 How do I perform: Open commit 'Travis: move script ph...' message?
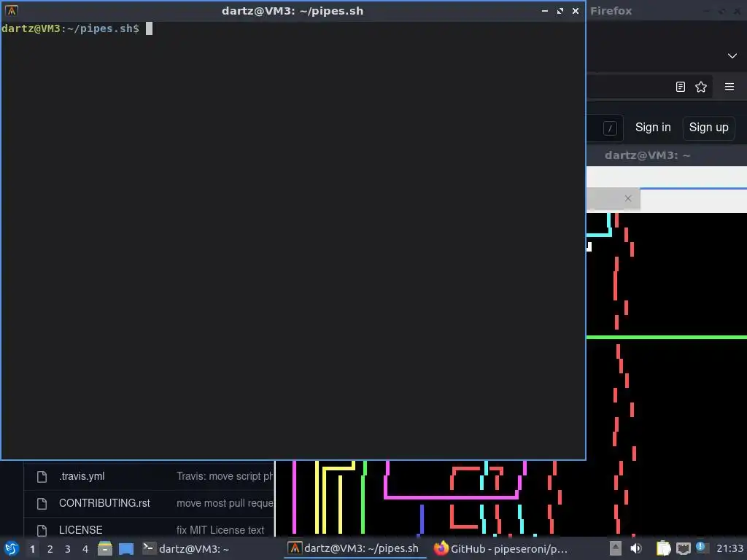click(x=225, y=476)
